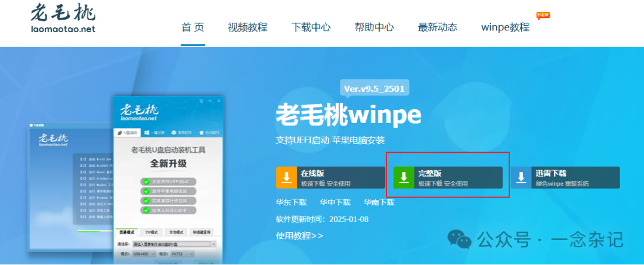
Task: Click the Ver.v9.5_2501 version bubble
Action: pos(374,89)
